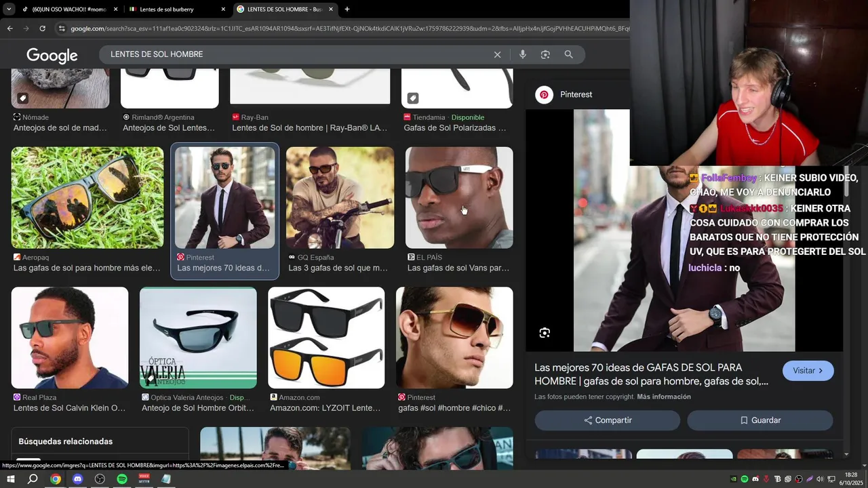The height and width of the screenshot is (488, 868).
Task: Open the Optica Valeria Anteojos image
Action: pos(198,338)
